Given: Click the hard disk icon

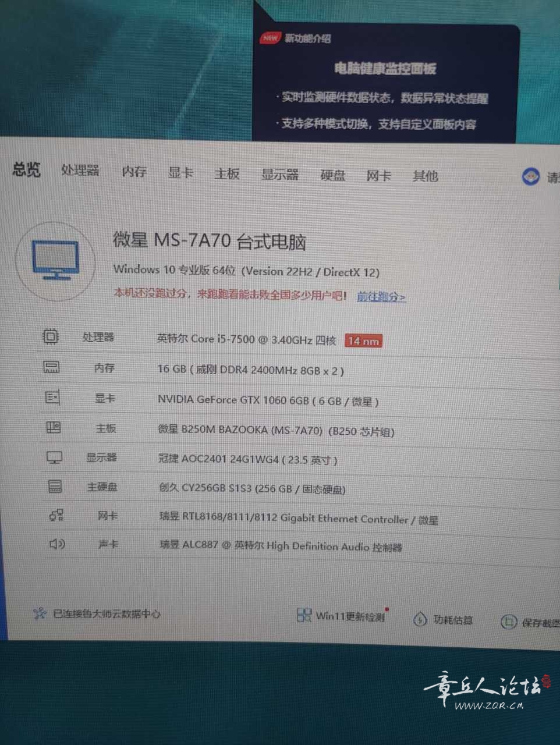Looking at the screenshot, I should (x=55, y=486).
